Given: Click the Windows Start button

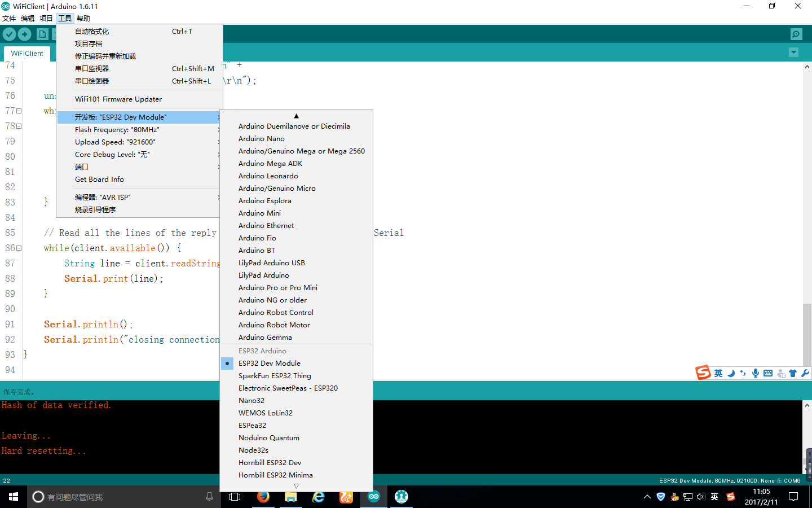Looking at the screenshot, I should pos(14,497).
